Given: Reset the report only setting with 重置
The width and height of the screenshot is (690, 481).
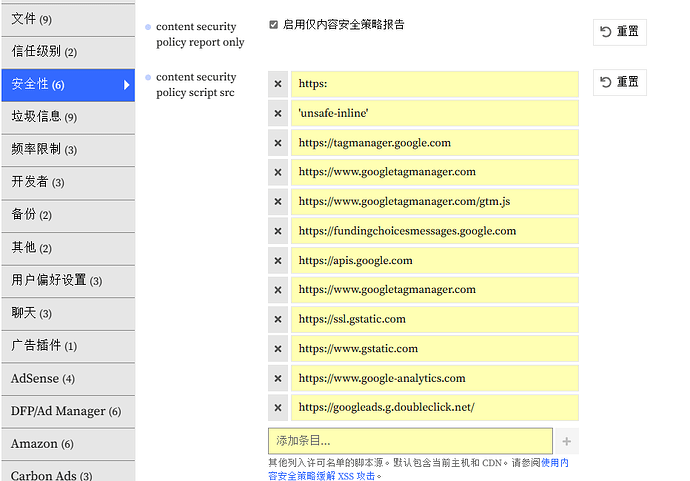Looking at the screenshot, I should point(620,32).
